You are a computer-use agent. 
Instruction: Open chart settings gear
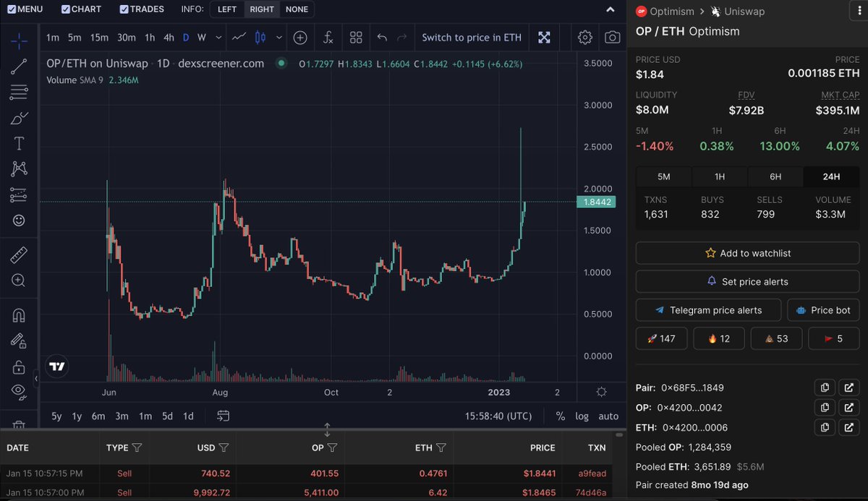click(585, 38)
